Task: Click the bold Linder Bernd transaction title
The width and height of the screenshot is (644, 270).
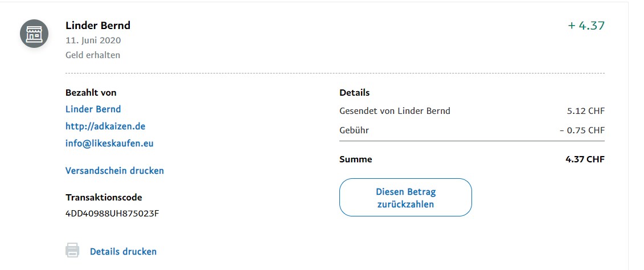Action: click(98, 26)
